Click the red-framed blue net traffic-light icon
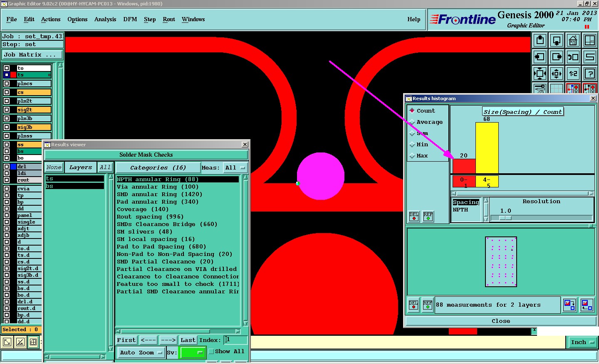 [x=573, y=88]
